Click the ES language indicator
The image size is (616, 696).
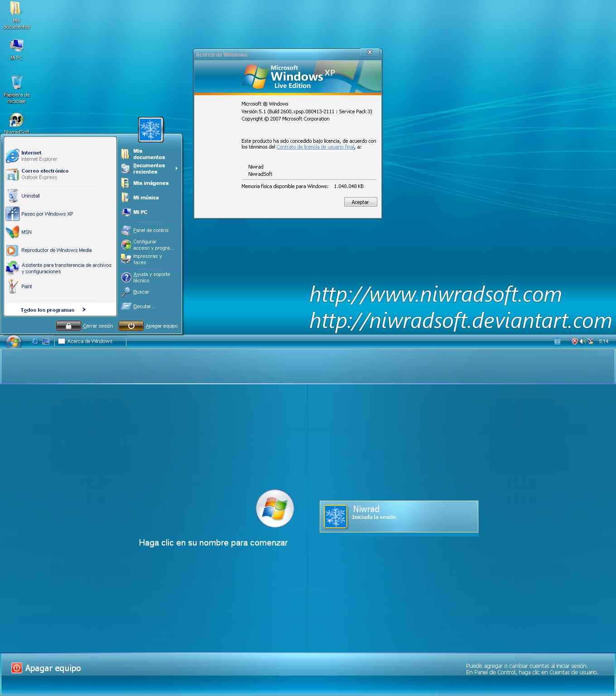[557, 342]
